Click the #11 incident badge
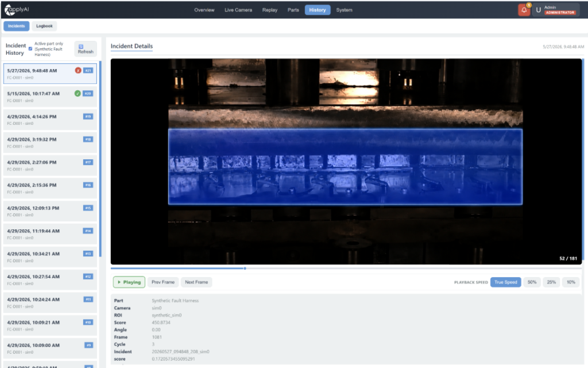This screenshot has width=588, height=368. 88,299
